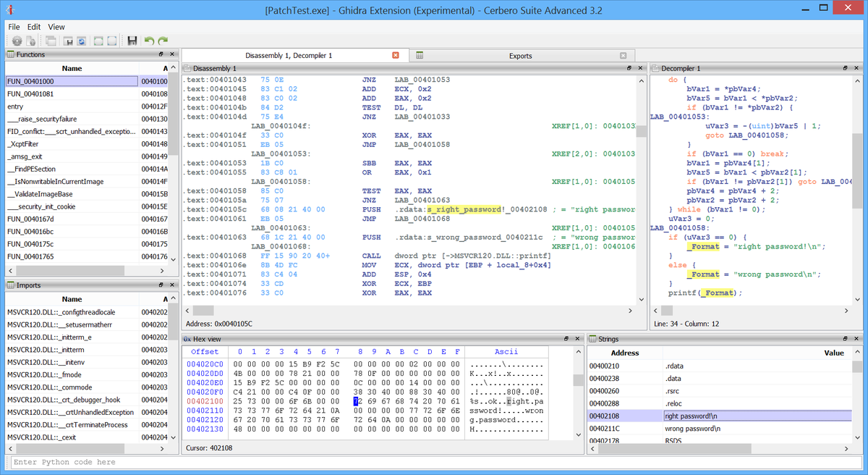
Task: Close the Disassembly 1, Decompiler 1 tab
Action: pyautogui.click(x=395, y=55)
